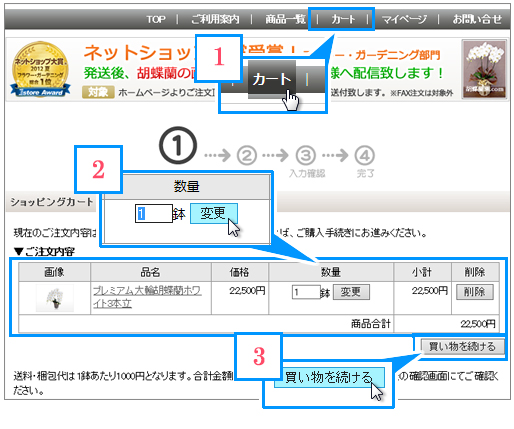Select カート in the top navigation bar
This screenshot has width=514, height=429.
pyautogui.click(x=343, y=19)
